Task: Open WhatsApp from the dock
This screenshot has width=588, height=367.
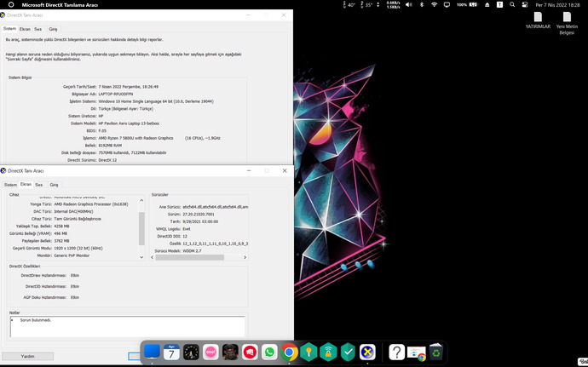Action: [x=269, y=353]
